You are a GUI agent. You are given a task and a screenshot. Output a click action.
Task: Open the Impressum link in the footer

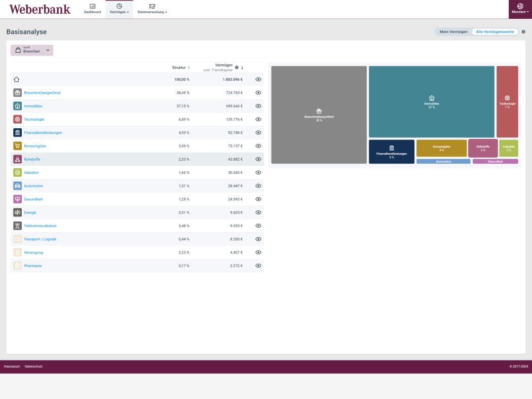coord(12,366)
